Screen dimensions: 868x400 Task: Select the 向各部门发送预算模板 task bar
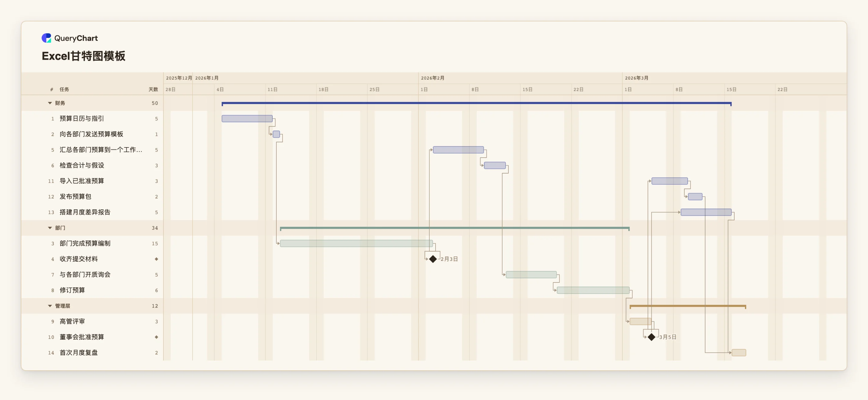coord(276,134)
